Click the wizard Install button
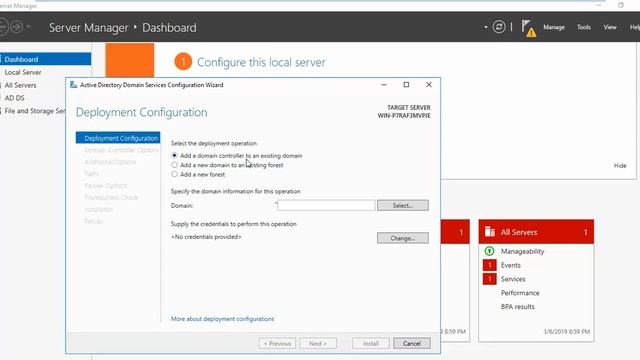Viewport: 640px width, 360px height. coord(371,344)
